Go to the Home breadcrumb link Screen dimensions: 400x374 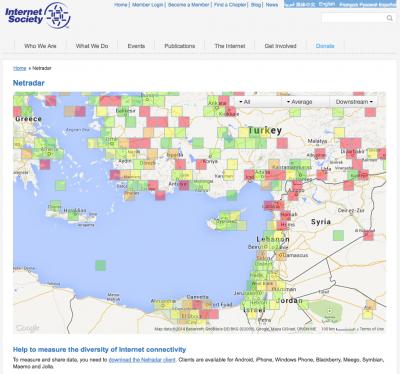coord(20,68)
